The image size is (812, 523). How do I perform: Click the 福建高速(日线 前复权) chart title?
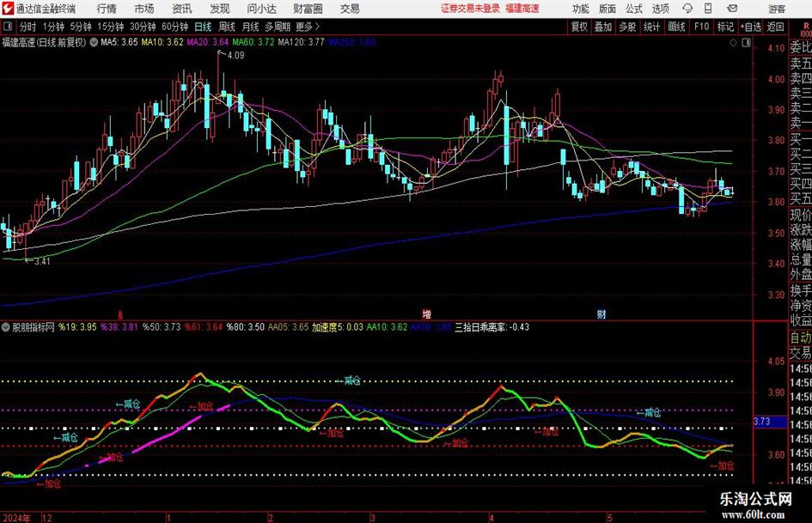44,42
